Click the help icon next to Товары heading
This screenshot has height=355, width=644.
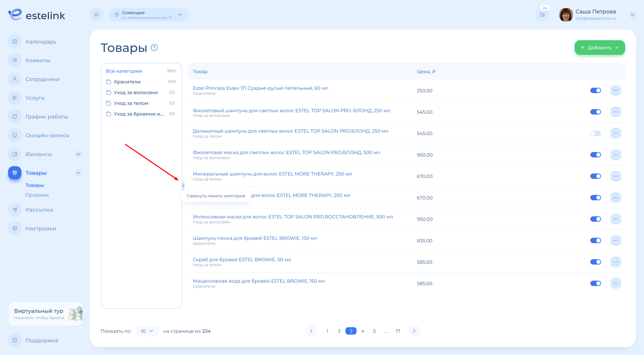click(154, 47)
